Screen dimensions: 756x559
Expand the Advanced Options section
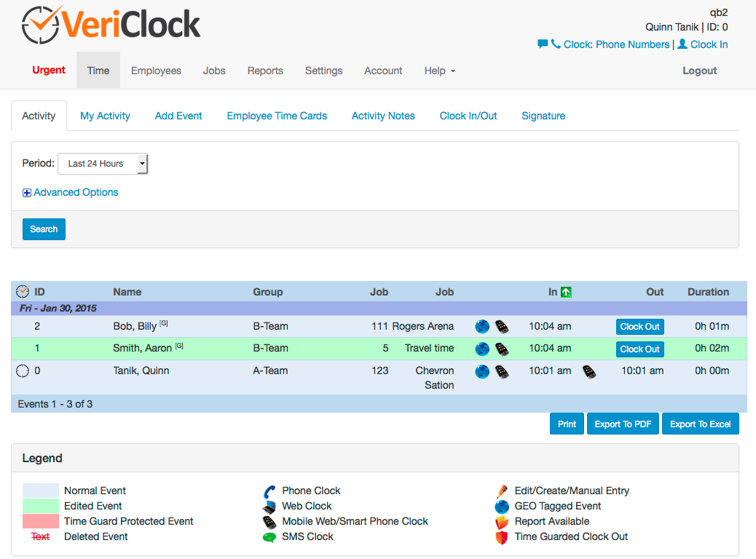(70, 192)
